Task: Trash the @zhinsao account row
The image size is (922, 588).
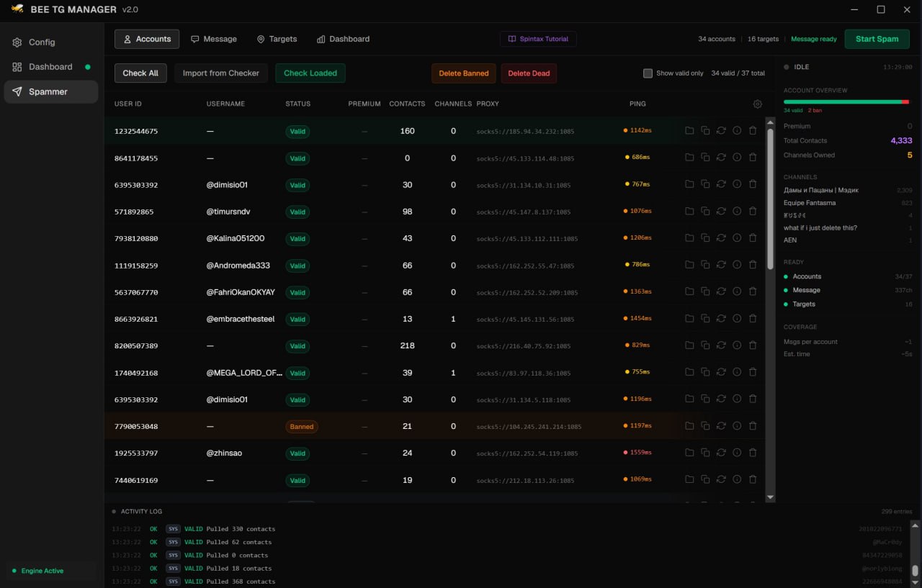Action: (x=753, y=453)
